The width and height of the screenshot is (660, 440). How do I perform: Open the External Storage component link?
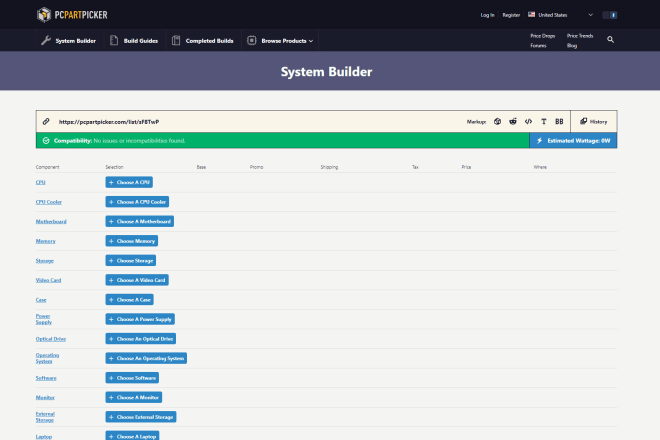(x=45, y=417)
